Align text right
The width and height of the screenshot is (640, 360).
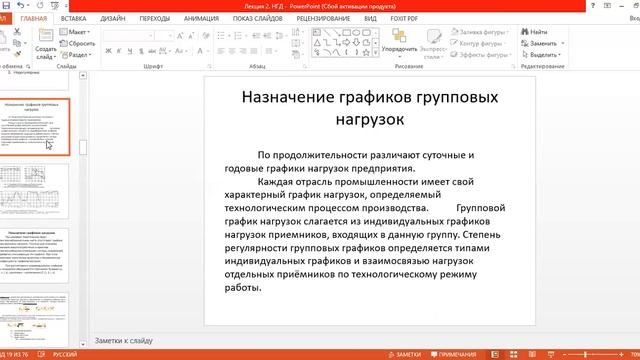tap(243, 51)
